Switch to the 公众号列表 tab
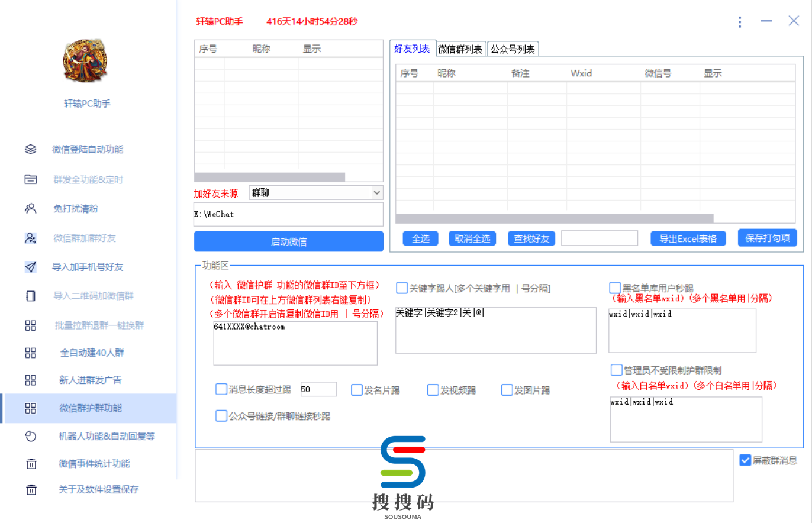Viewport: 812px width, 523px height. 513,49
